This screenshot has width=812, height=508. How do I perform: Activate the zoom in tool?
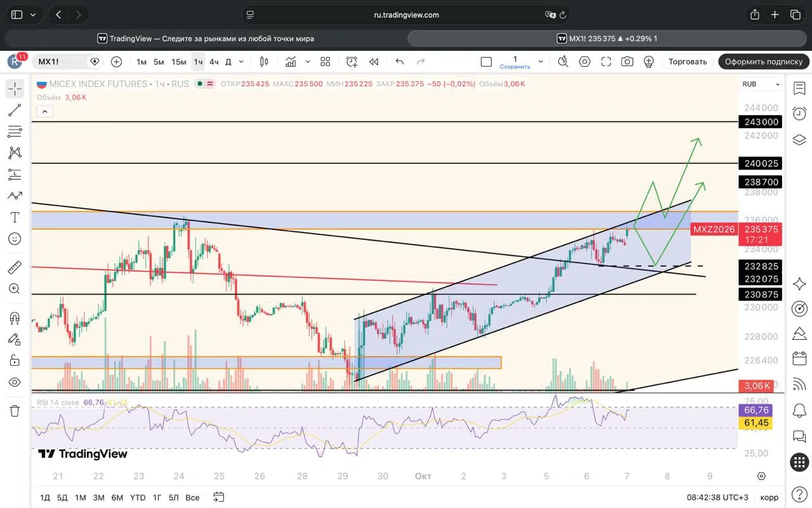[15, 289]
